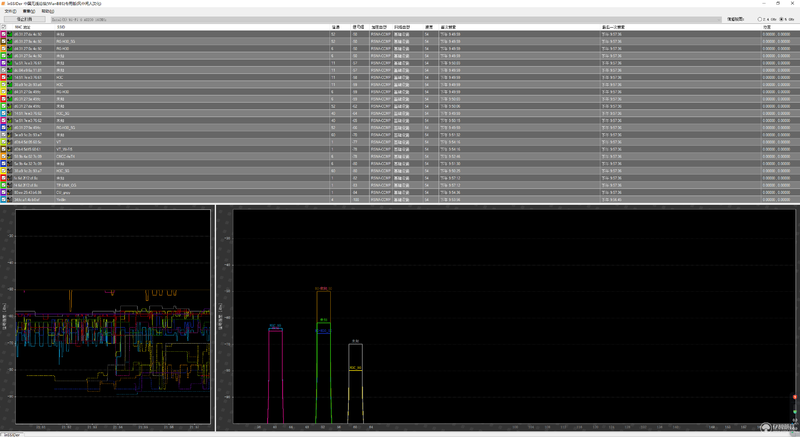Toggle lime checkbox of the VT network row
Image resolution: width=800 pixels, height=437 pixels.
(4, 142)
